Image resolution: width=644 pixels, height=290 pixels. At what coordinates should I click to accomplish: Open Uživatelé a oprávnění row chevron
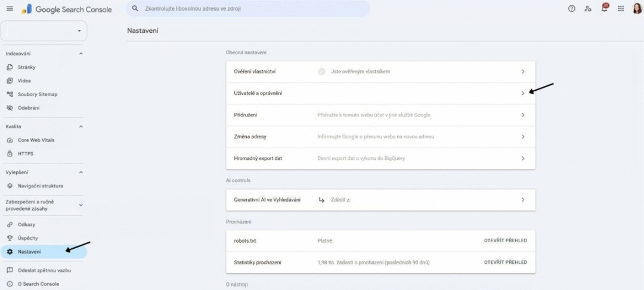(523, 93)
